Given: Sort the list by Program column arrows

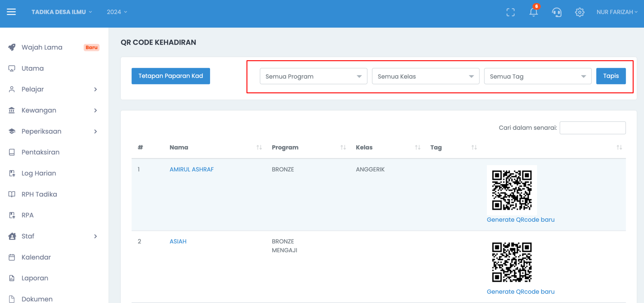Looking at the screenshot, I should tap(343, 147).
